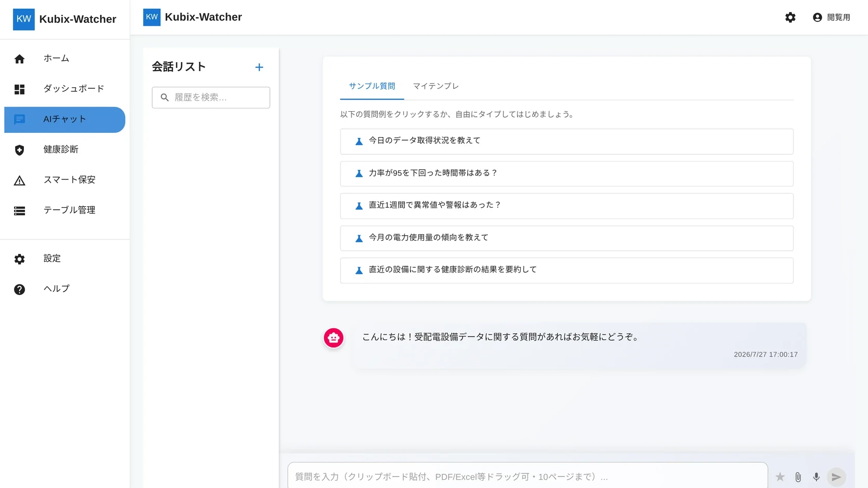Click the 会話リスト heading
Screen dimensions: 868x488
(x=179, y=67)
